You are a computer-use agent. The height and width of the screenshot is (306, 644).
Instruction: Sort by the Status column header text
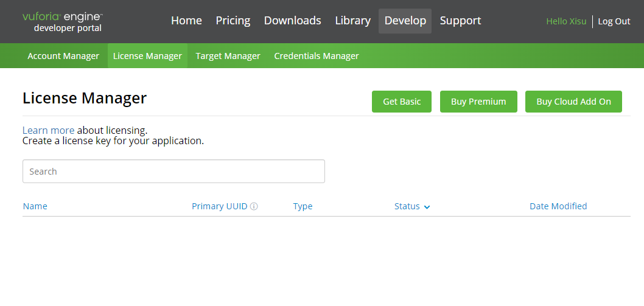pyautogui.click(x=407, y=206)
